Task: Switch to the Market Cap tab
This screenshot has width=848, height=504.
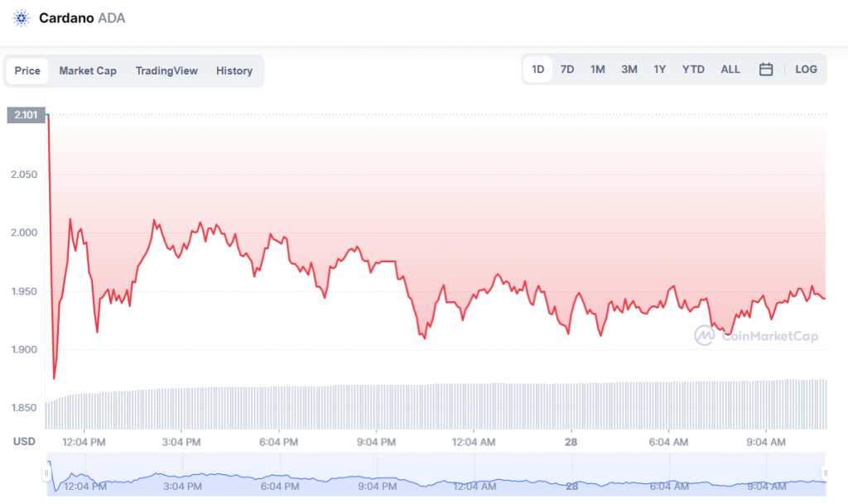Action: pyautogui.click(x=88, y=71)
